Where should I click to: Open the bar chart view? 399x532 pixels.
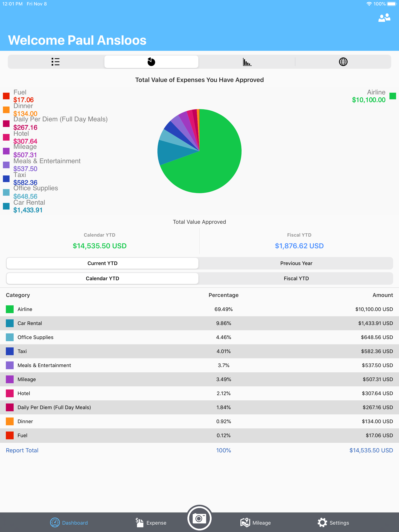[x=247, y=62]
